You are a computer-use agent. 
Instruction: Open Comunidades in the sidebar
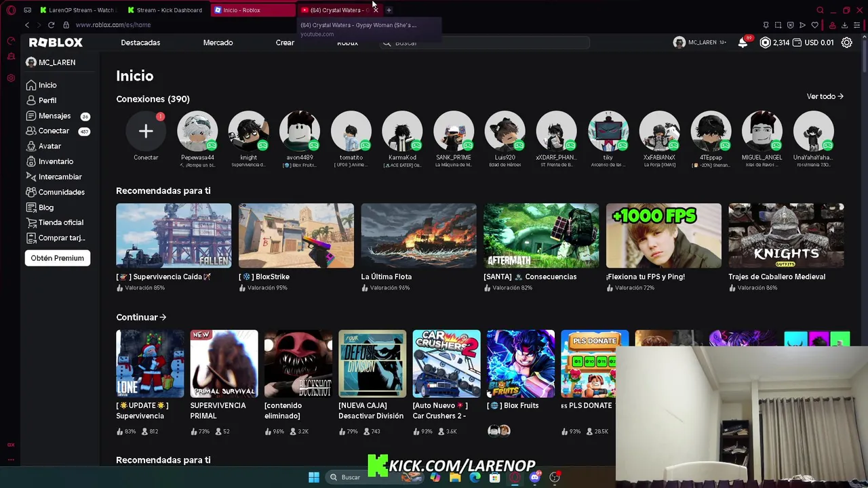point(55,192)
